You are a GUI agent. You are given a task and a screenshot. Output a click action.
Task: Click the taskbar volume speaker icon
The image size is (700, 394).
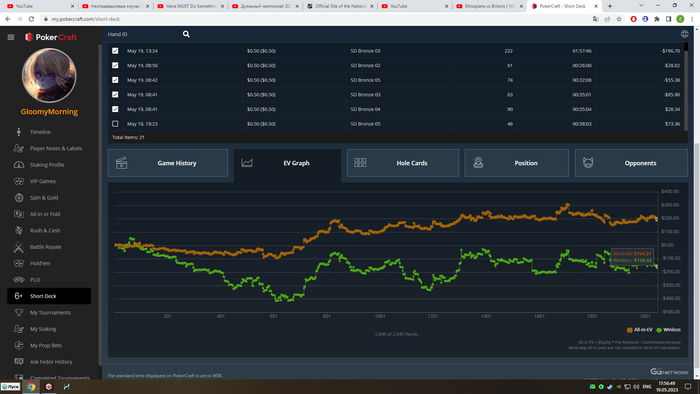636,387
